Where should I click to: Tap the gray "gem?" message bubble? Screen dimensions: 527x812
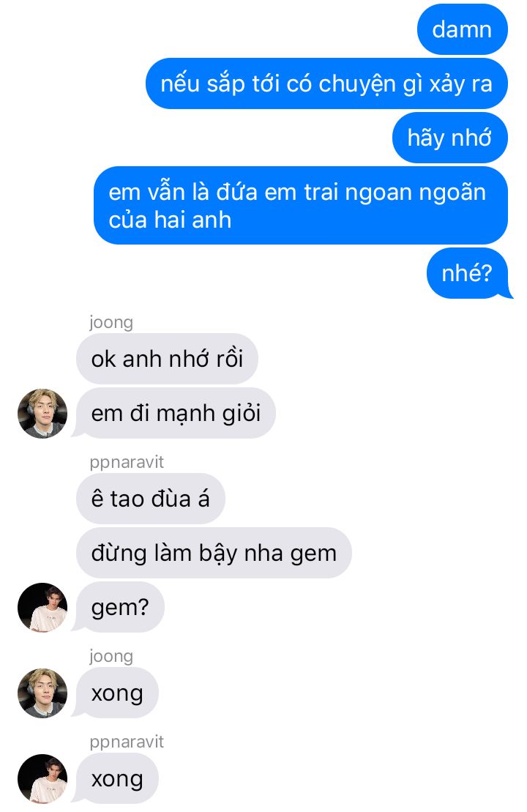[119, 608]
